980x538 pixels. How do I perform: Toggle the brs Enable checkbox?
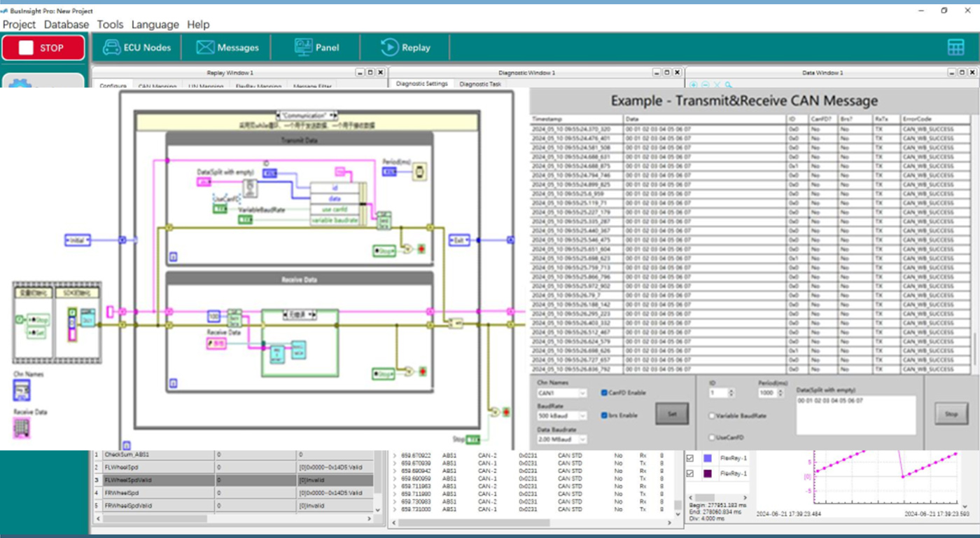(x=604, y=415)
